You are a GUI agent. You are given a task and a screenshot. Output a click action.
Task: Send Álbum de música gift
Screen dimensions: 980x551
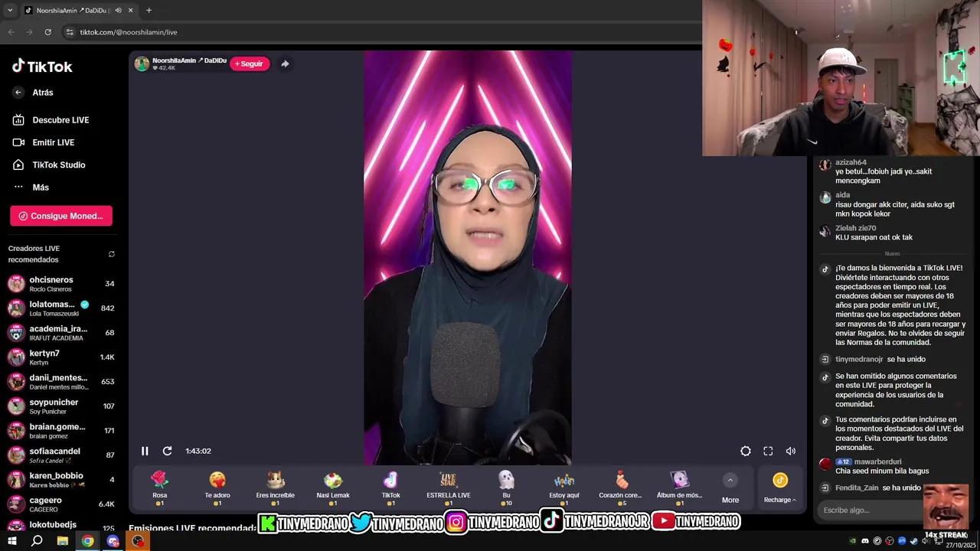point(679,488)
